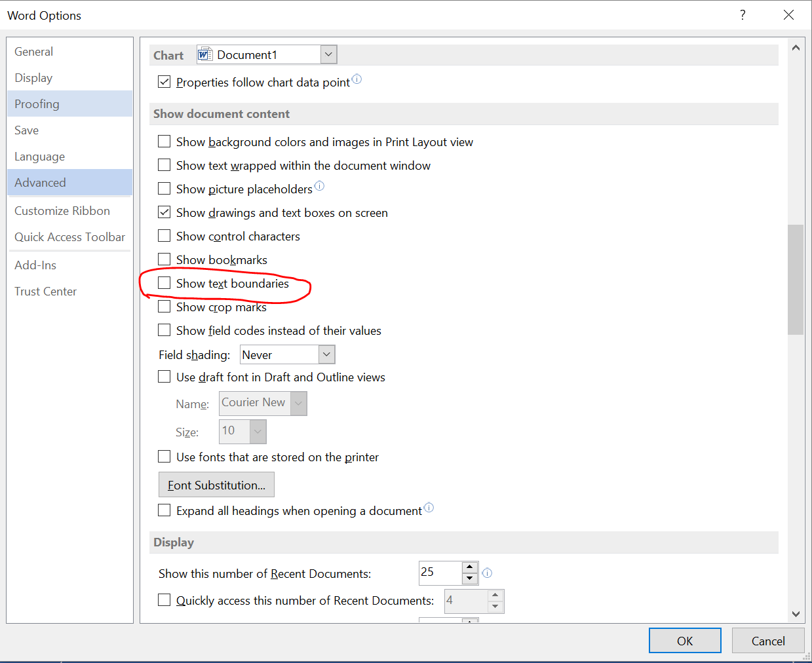Click the Display section header
Screen dimensions: 812x663
click(463, 542)
